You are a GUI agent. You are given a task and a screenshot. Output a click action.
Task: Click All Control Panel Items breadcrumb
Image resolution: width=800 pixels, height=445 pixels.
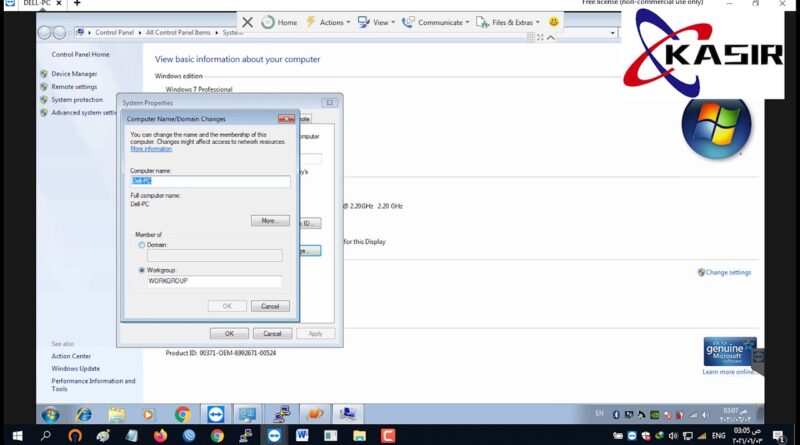click(x=178, y=32)
